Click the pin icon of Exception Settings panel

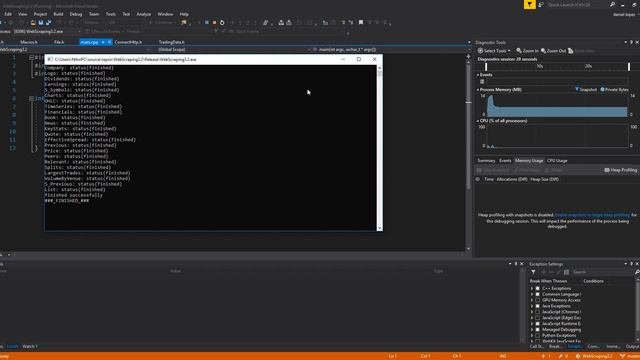pos(631,264)
